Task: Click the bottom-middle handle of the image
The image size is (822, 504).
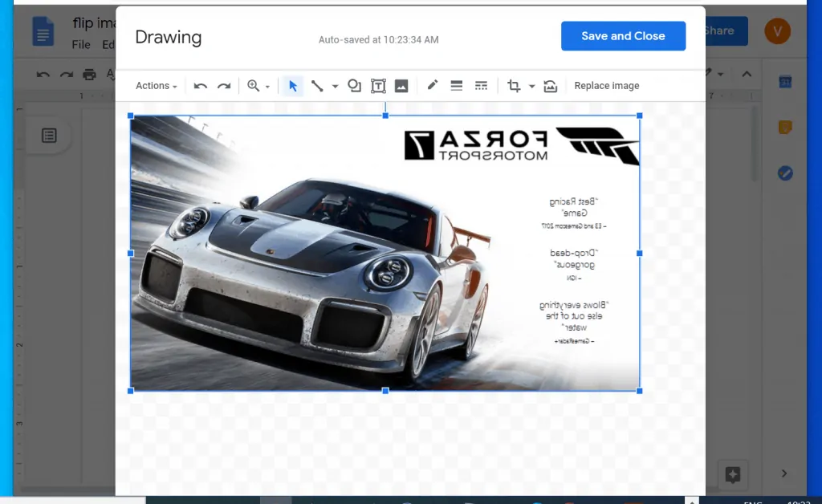Action: (x=385, y=391)
